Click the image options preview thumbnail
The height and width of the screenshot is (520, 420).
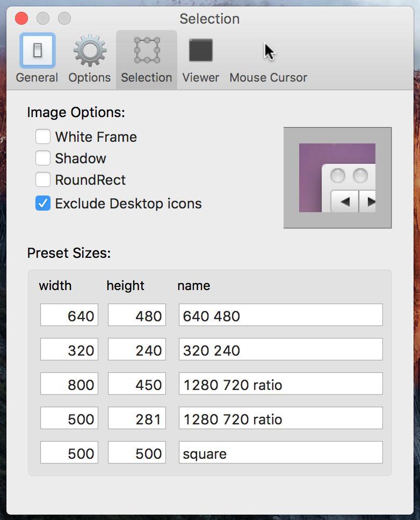[x=337, y=178]
